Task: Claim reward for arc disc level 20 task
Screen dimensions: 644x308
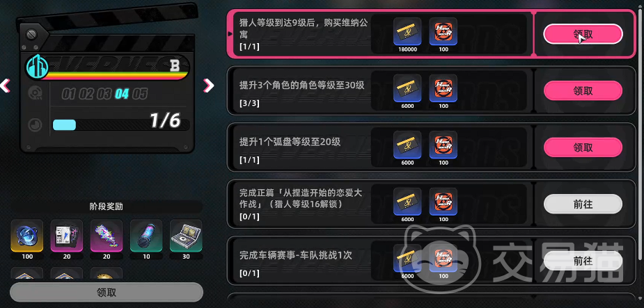Action: [x=583, y=147]
